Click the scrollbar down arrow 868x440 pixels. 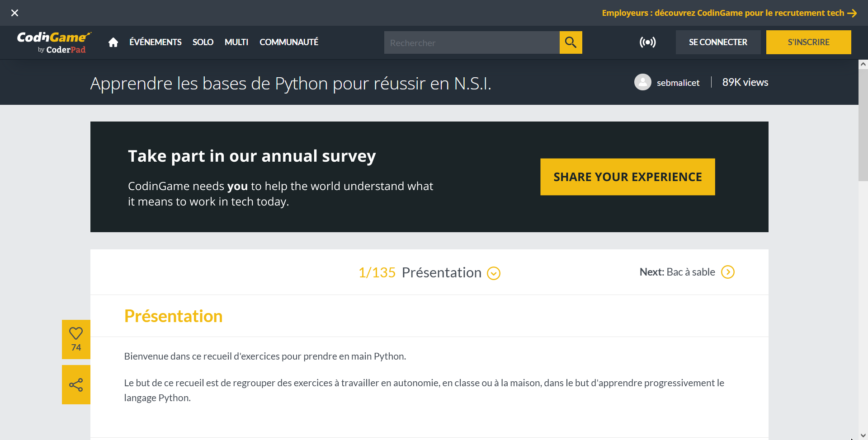coord(863,435)
